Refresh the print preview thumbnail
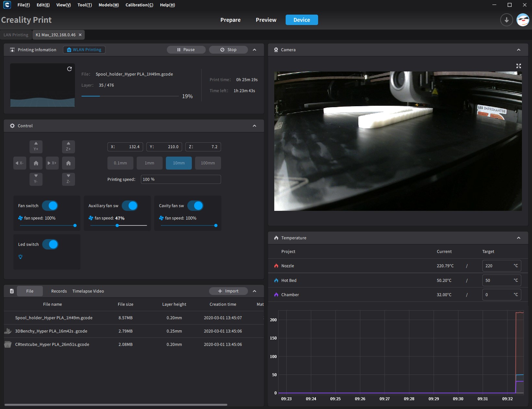Image resolution: width=532 pixels, height=409 pixels. 69,69
